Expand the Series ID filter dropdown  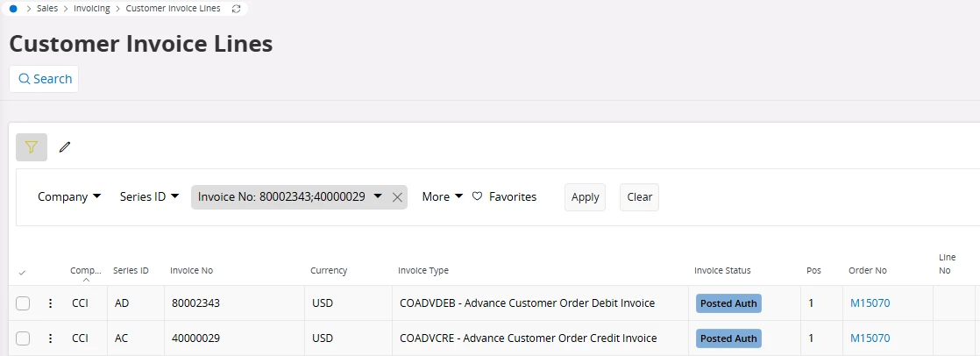pyautogui.click(x=149, y=196)
